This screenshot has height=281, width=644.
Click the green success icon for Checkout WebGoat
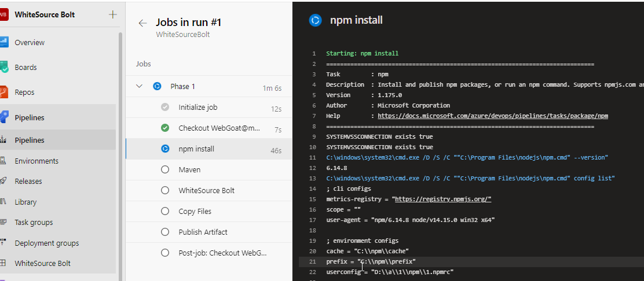click(x=165, y=128)
